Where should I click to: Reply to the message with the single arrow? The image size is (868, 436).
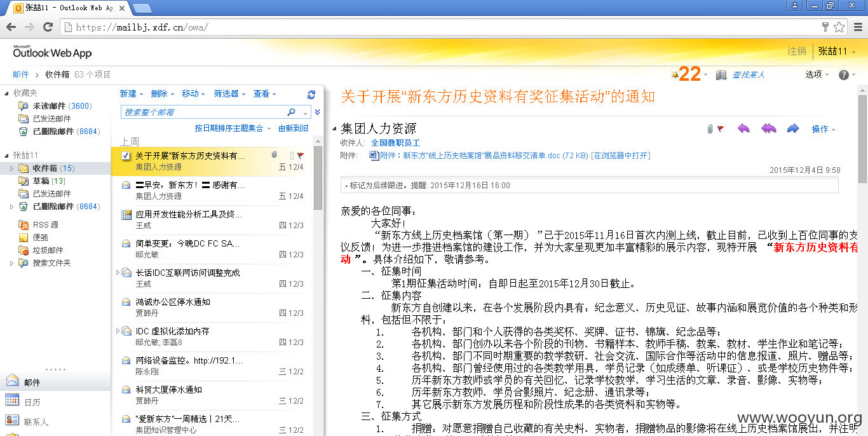(x=743, y=129)
